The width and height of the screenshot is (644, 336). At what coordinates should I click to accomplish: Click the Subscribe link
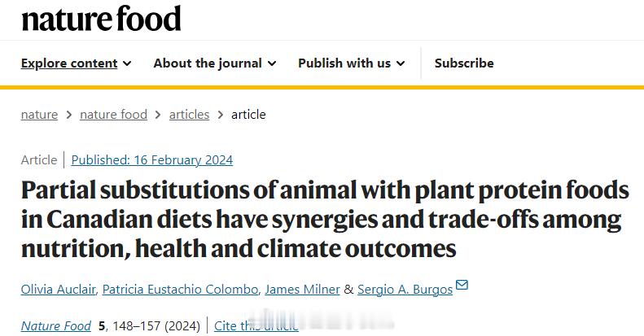(464, 63)
